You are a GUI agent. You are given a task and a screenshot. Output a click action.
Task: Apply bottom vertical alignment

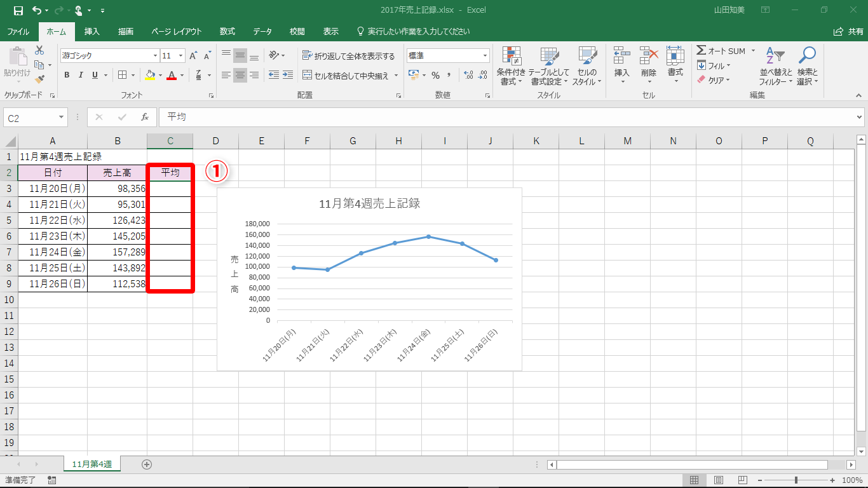pyautogui.click(x=254, y=56)
